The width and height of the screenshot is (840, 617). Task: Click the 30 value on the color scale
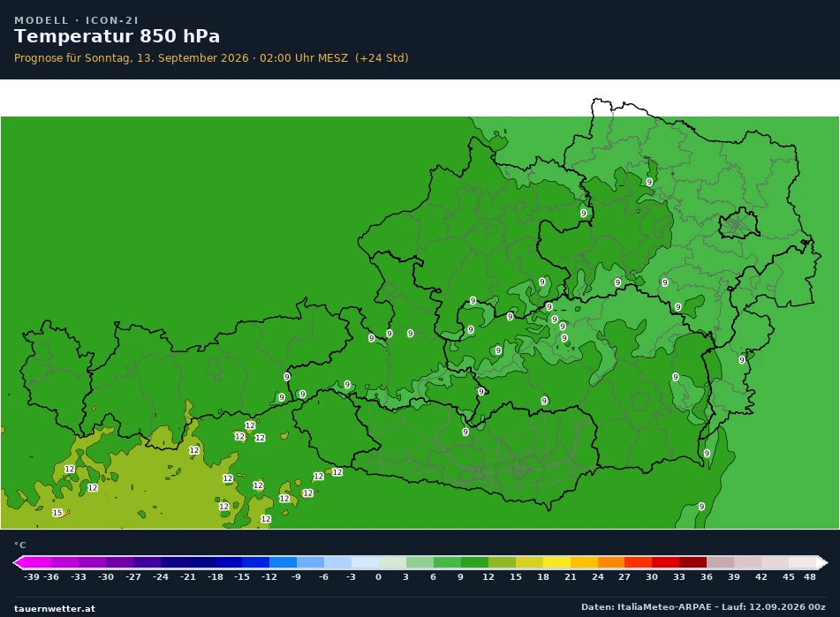(x=652, y=577)
